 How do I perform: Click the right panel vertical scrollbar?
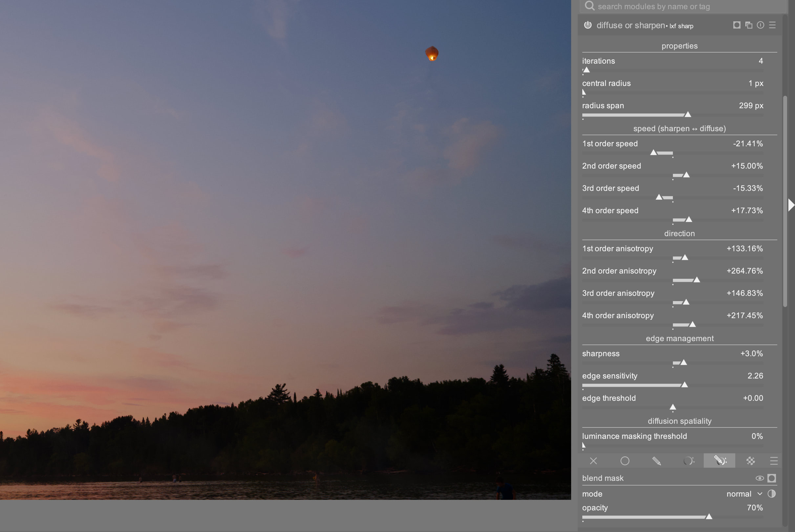(785, 201)
